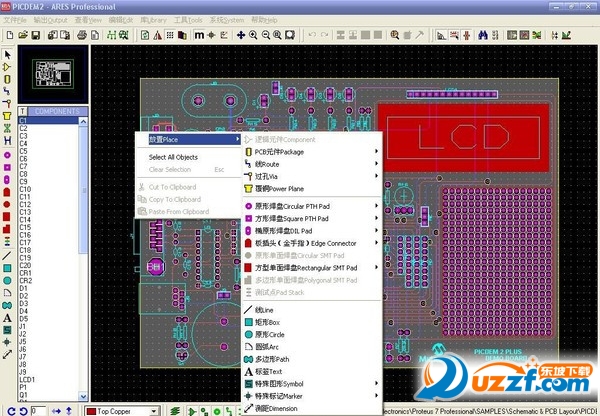Click the board overview thumbnail
This screenshot has width=600, height=416.
(x=53, y=74)
